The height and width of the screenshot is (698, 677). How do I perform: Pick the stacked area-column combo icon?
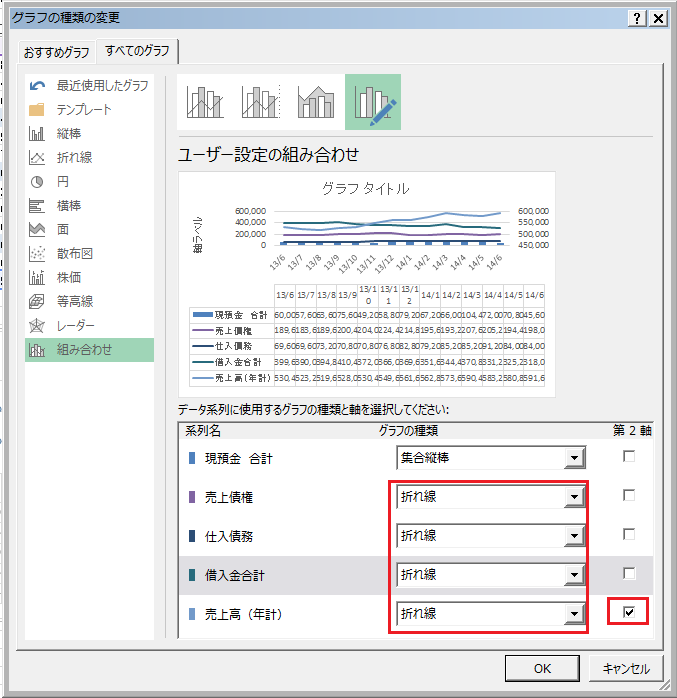tap(316, 102)
